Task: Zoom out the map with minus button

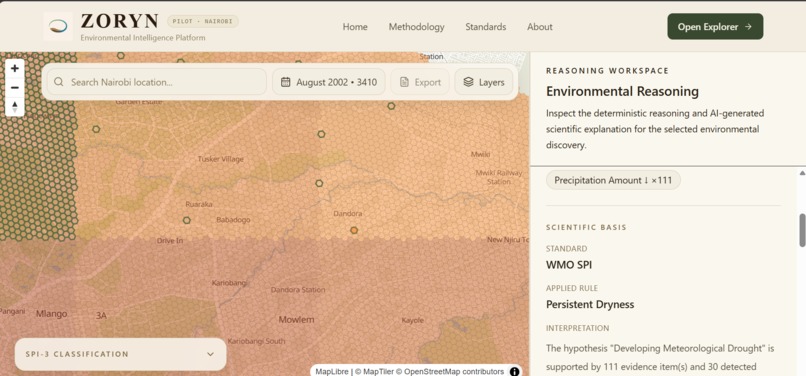Action: pos(14,87)
